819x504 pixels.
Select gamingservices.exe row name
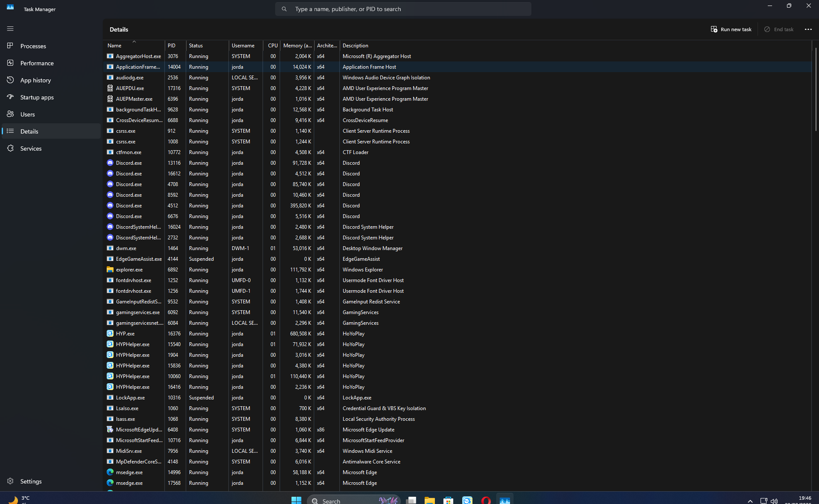point(138,312)
